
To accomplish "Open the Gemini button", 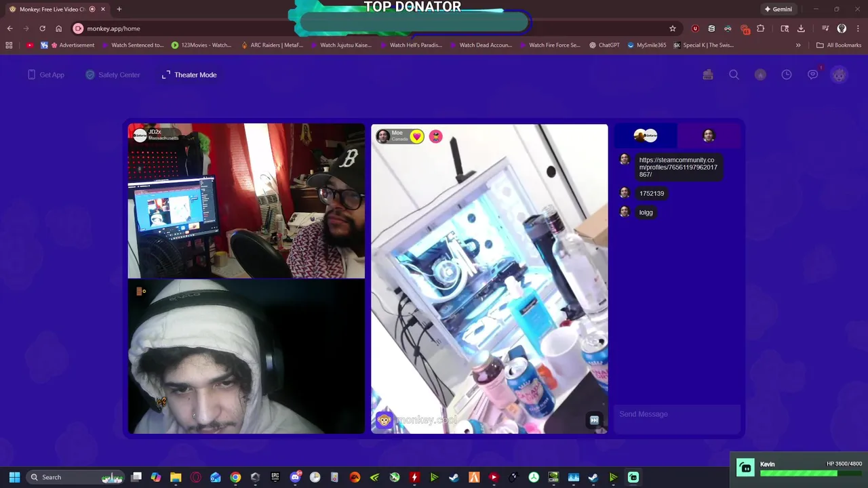I will [778, 9].
